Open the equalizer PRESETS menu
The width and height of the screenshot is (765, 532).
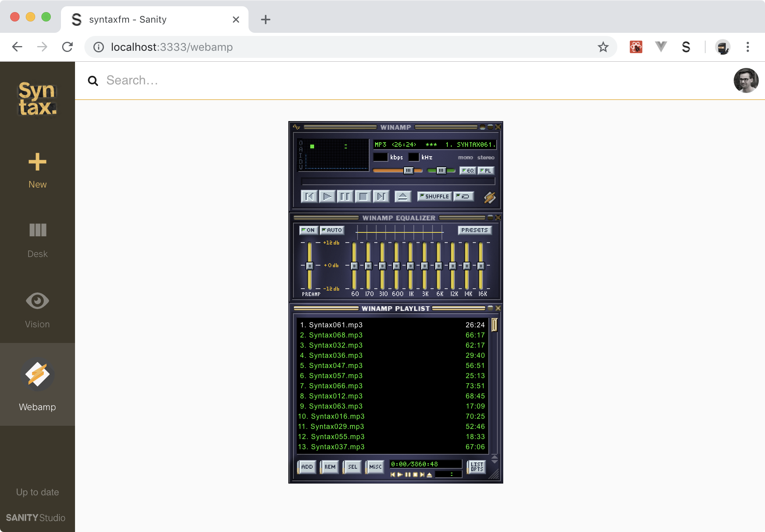[x=474, y=230]
